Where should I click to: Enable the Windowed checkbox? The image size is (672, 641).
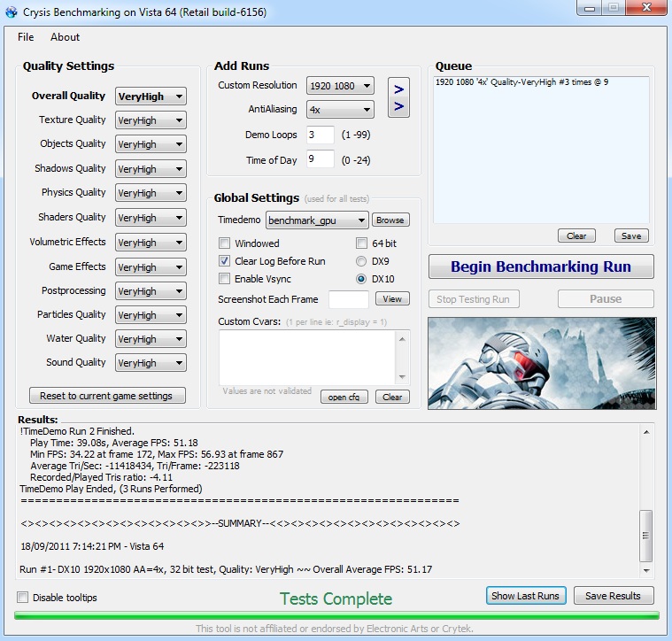[x=224, y=243]
